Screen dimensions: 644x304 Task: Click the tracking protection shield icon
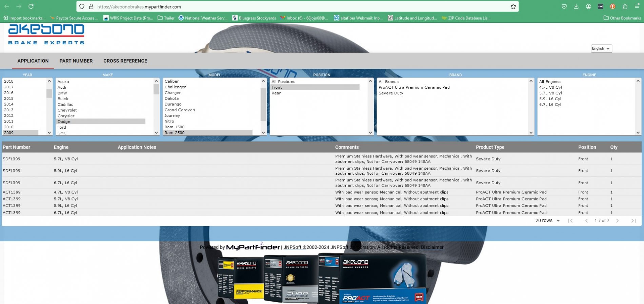coord(82,6)
